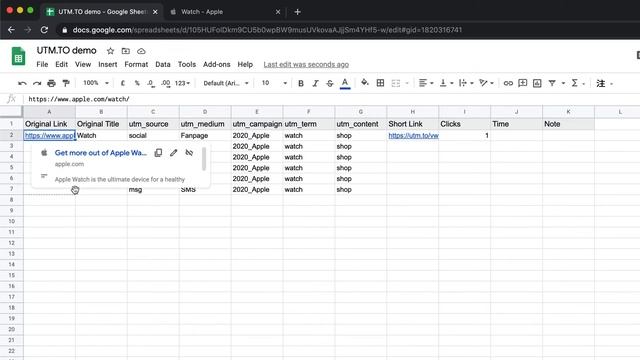640x360 pixels.
Task: Insert a chart from toolbar
Action: 537,83
